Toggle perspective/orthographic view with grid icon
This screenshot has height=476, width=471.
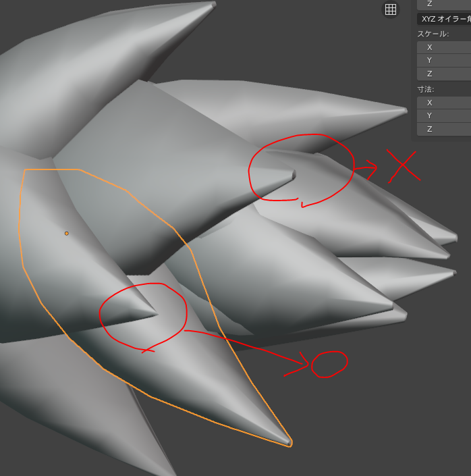coord(390,9)
